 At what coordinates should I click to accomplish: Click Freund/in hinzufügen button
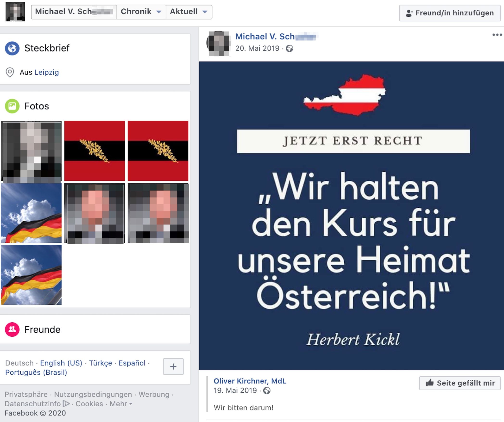450,13
